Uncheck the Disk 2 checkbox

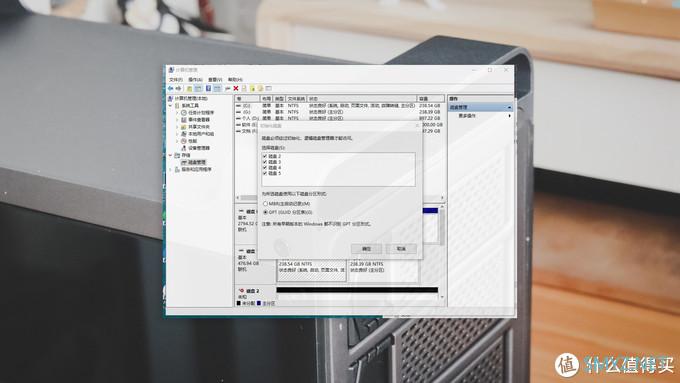coord(265,156)
